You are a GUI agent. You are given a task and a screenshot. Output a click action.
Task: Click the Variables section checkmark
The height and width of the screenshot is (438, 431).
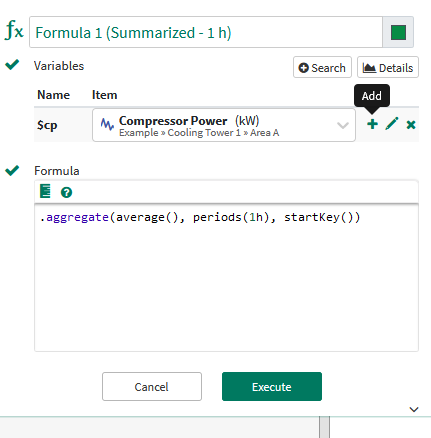(12, 64)
